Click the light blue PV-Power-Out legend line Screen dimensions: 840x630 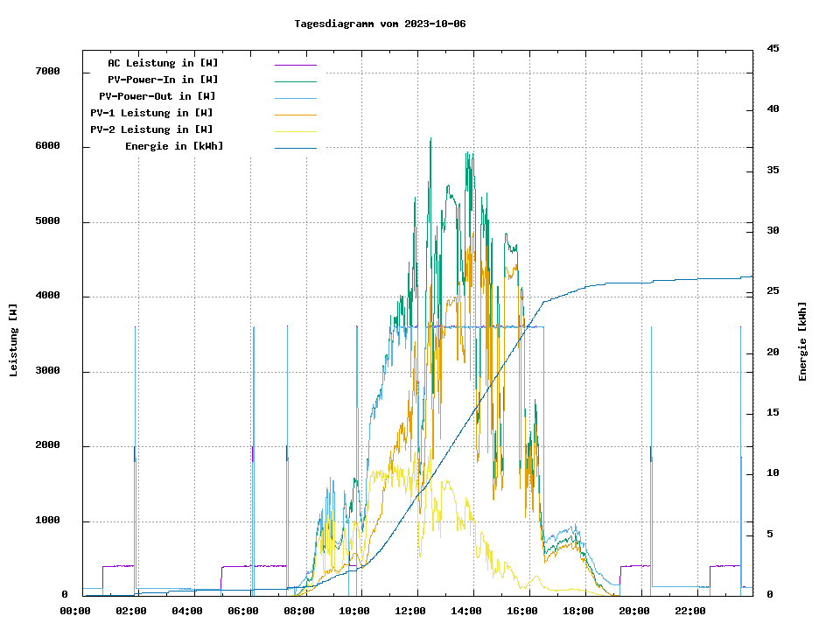(295, 98)
